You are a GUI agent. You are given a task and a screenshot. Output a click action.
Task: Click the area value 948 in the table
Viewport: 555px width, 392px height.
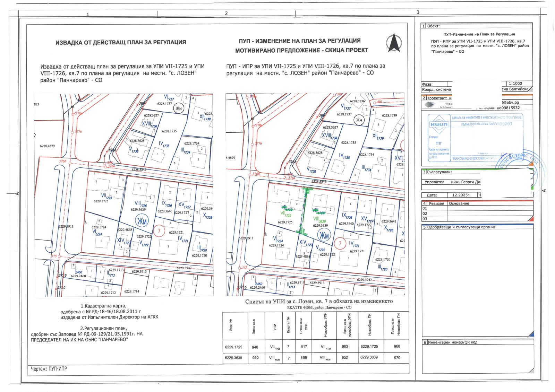(x=255, y=346)
